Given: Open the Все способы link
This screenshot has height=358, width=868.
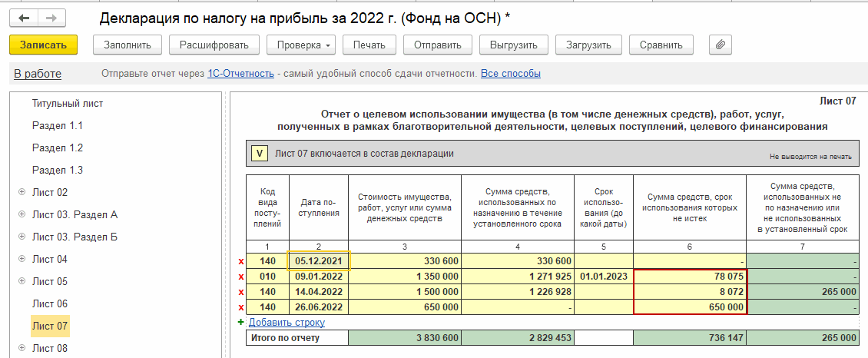Looking at the screenshot, I should click(510, 74).
